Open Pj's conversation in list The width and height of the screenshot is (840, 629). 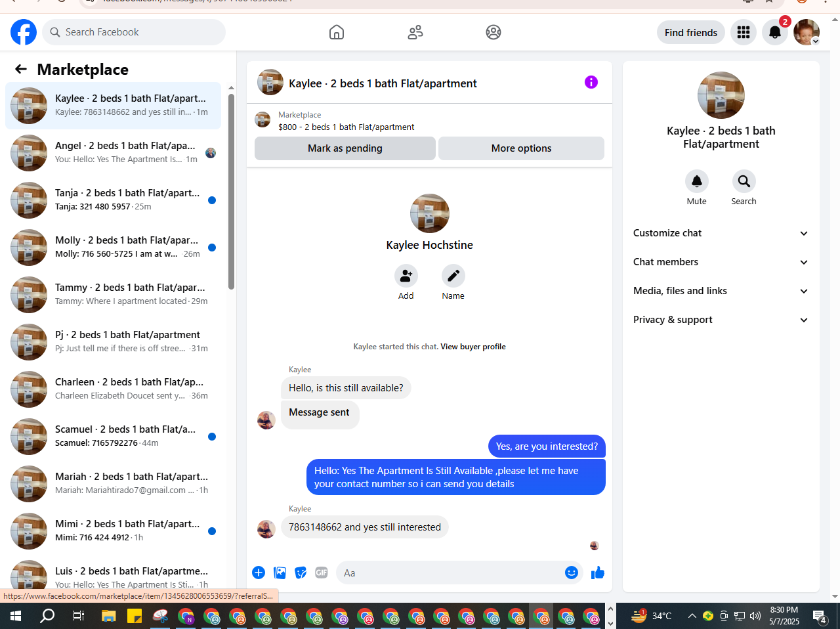(113, 342)
